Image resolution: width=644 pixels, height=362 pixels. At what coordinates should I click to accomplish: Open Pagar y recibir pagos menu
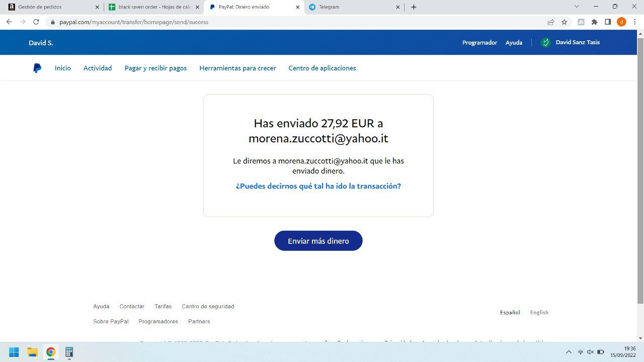(x=155, y=68)
